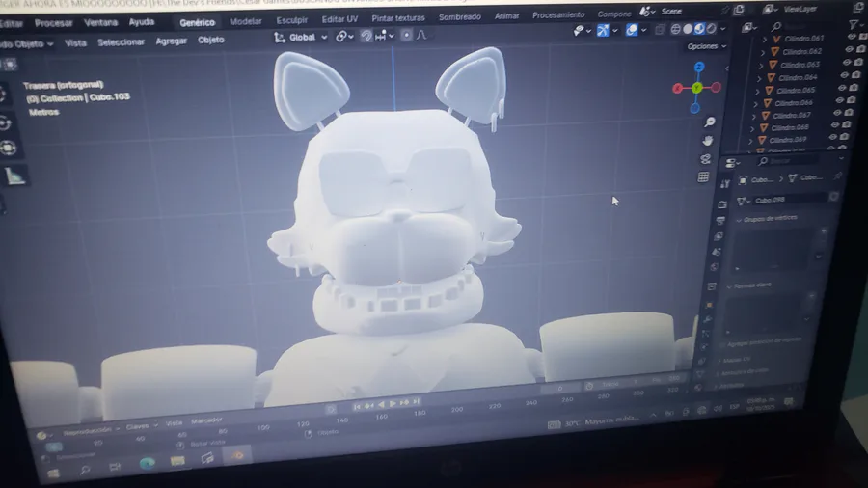868x488 pixels.
Task: Open viewport shading options dropdown arrow
Action: click(722, 28)
